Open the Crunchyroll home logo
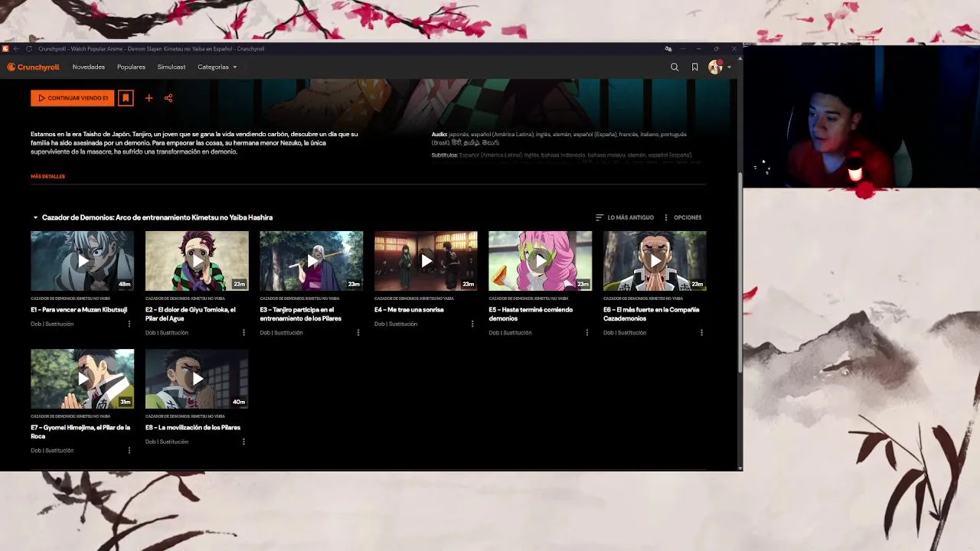Viewport: 980px width, 551px height. point(34,67)
